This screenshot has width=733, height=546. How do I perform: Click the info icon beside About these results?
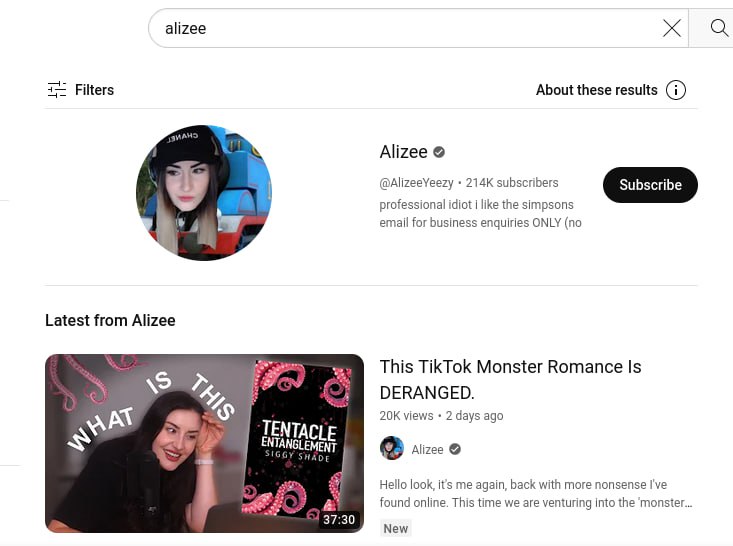pos(676,90)
